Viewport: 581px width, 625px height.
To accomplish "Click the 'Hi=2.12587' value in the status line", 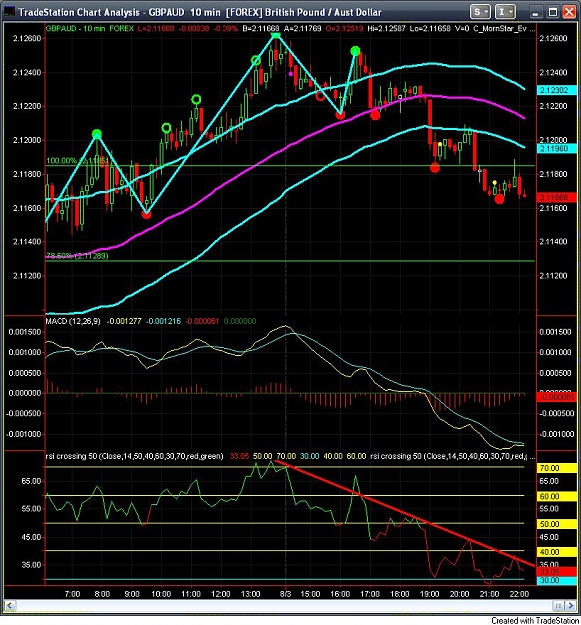I will pyautogui.click(x=389, y=29).
